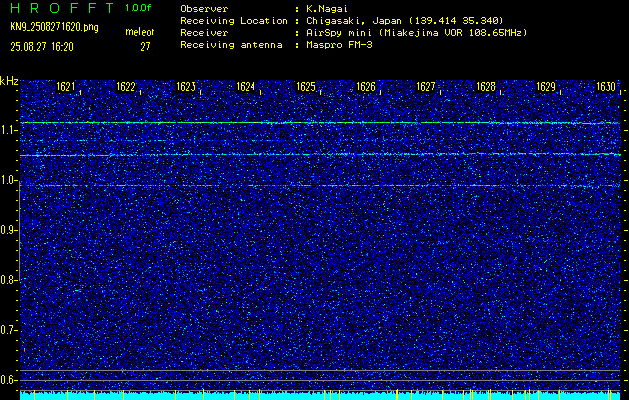The image size is (629, 400).
Task: Click the HROFFT title text
Action: click(x=62, y=8)
